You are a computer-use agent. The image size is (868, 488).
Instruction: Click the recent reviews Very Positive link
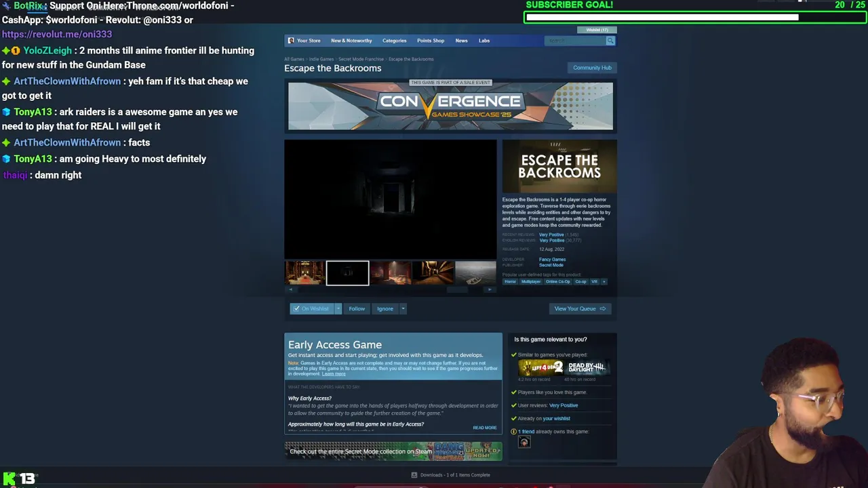[551, 235]
